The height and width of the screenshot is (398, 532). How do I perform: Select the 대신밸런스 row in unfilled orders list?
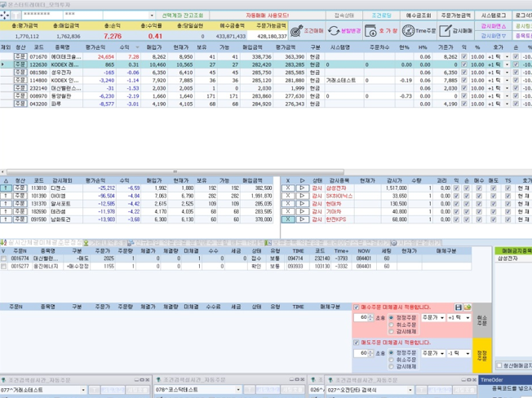tap(46, 258)
